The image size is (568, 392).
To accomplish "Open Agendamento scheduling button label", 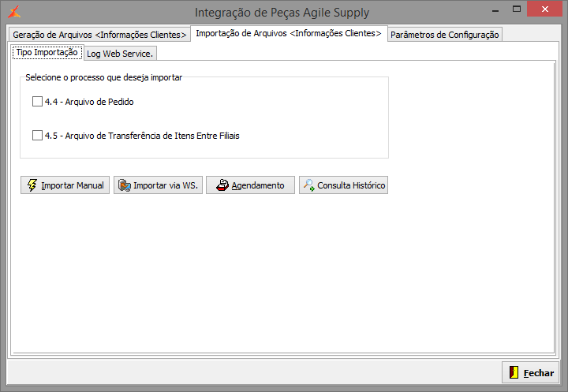I will tap(258, 185).
